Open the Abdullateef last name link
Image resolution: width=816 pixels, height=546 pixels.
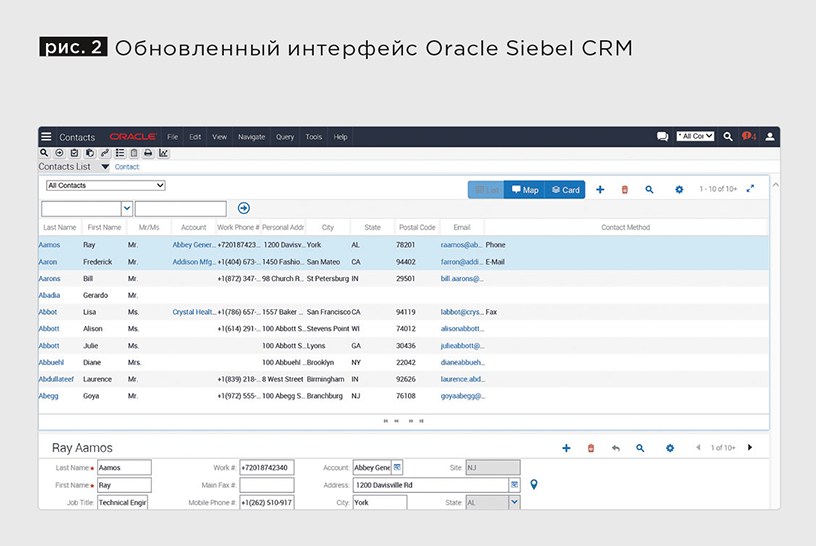(x=56, y=379)
